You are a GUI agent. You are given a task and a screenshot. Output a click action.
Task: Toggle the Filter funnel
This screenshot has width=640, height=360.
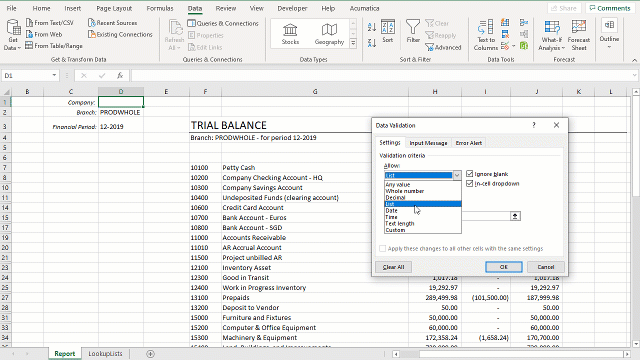click(x=413, y=31)
